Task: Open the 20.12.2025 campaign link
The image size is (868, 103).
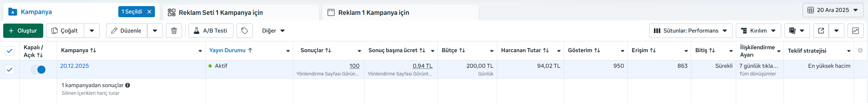Action: [75, 66]
